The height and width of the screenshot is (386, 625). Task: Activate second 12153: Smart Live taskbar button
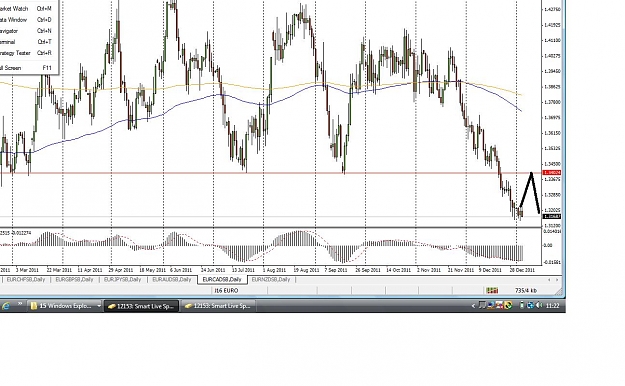point(218,306)
